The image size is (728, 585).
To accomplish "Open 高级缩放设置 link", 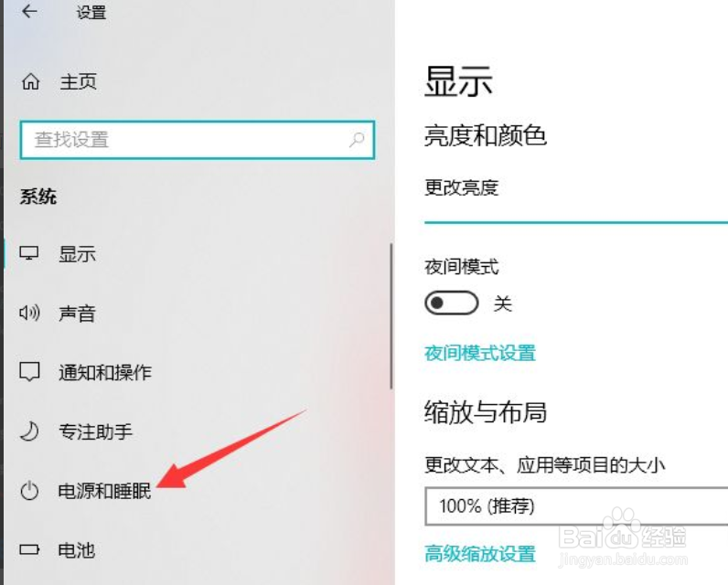I will coord(480,553).
